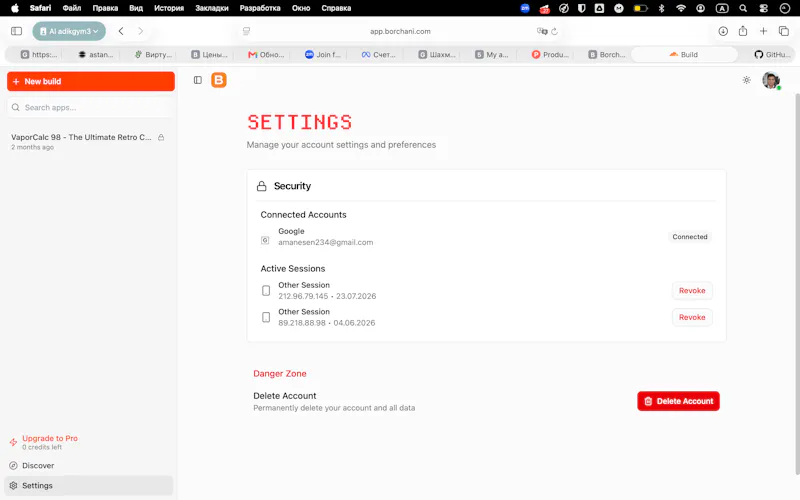The height and width of the screenshot is (500, 800).
Task: Click device icon for 89.218.88.98 session
Action: (x=266, y=317)
